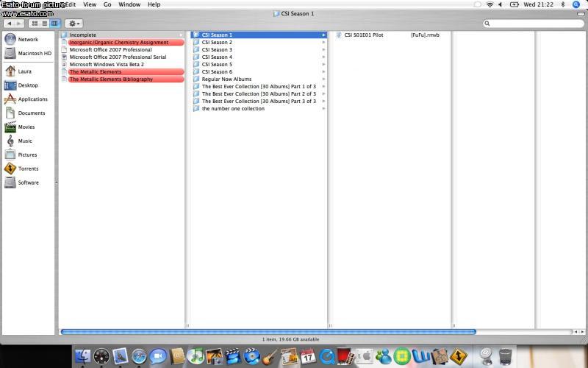Switch to list view
Image resolution: width=588 pixels, height=368 pixels.
44,24
